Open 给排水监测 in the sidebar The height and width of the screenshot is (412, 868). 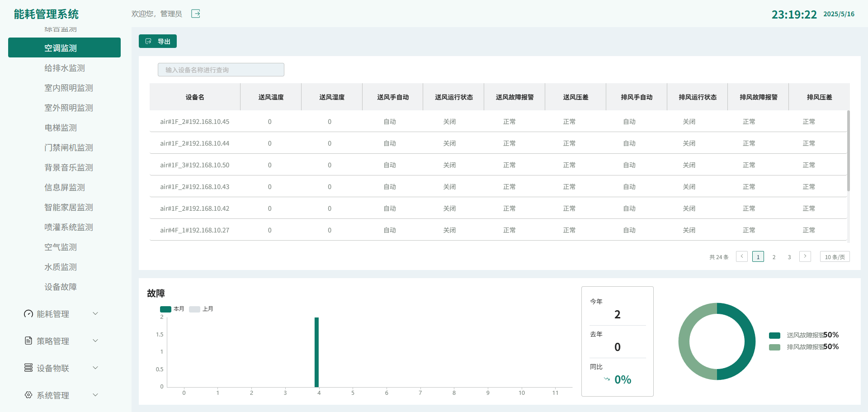[x=65, y=68]
